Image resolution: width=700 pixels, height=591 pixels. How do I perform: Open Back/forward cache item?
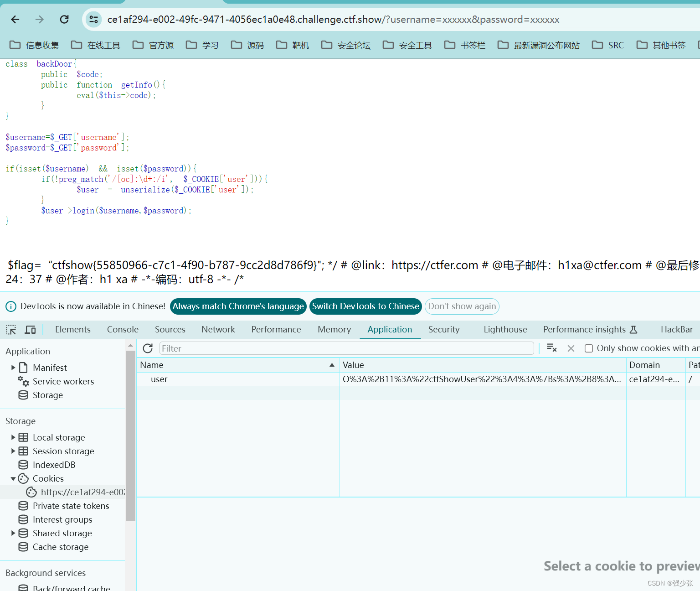tap(71, 587)
